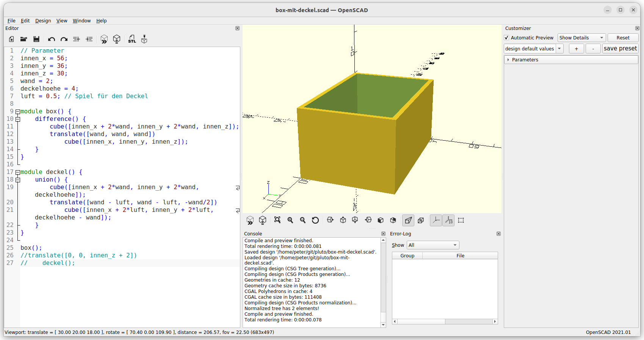Save the file via the floppy disk icon

click(x=36, y=39)
